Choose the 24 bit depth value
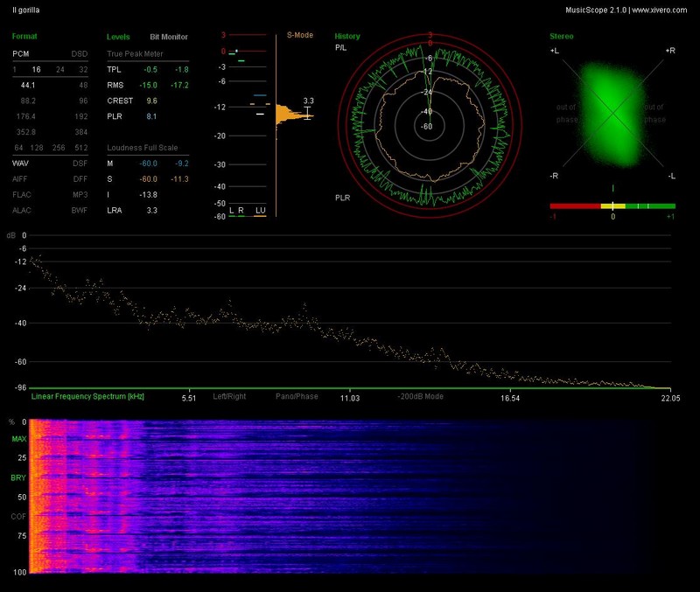The image size is (700, 592). (60, 70)
